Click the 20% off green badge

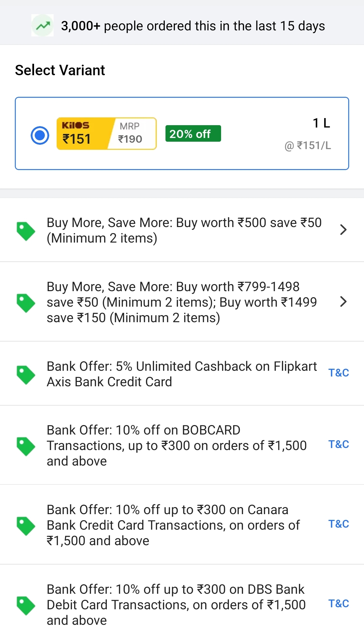(193, 134)
